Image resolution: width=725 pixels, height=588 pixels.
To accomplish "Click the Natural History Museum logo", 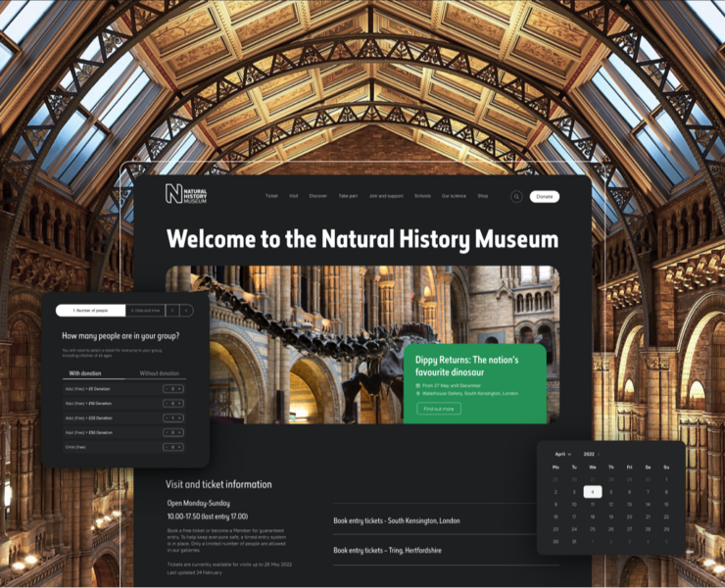I will [x=185, y=195].
